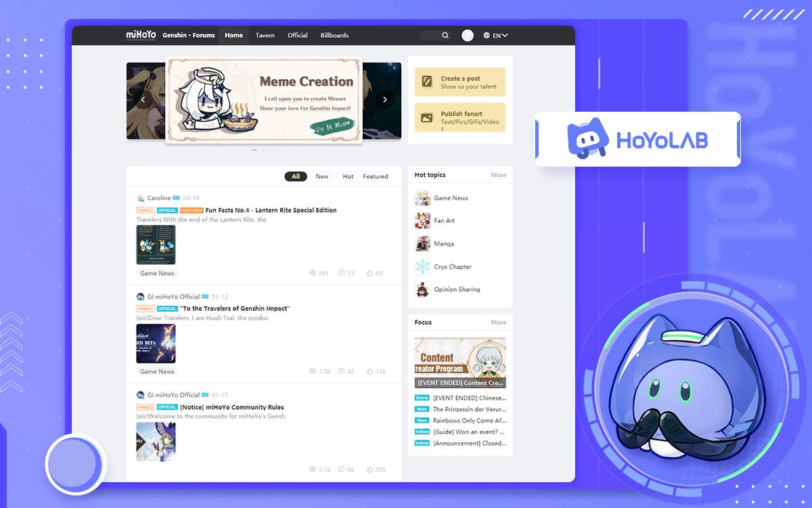
Task: View More hot topics
Action: 499,175
